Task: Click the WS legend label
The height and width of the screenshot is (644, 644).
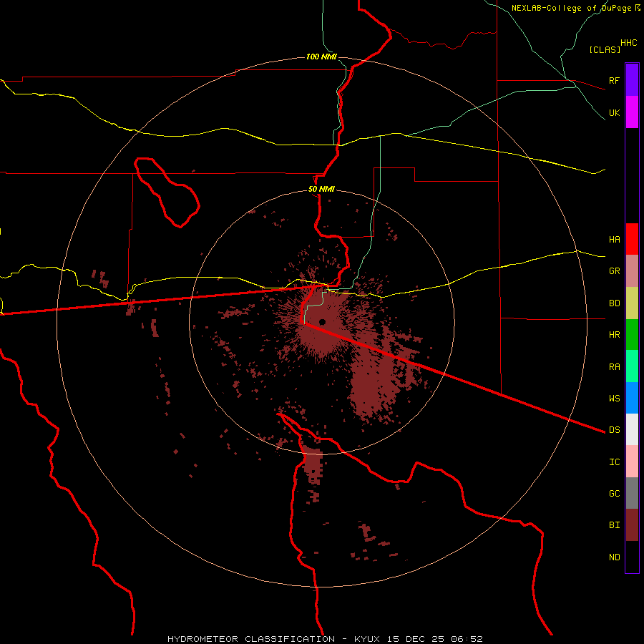Action: [614, 398]
